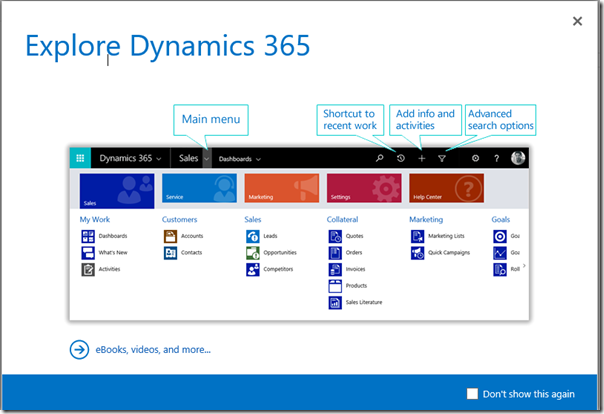Open the app launcher waffle icon
The image size is (604, 414).
[x=80, y=158]
